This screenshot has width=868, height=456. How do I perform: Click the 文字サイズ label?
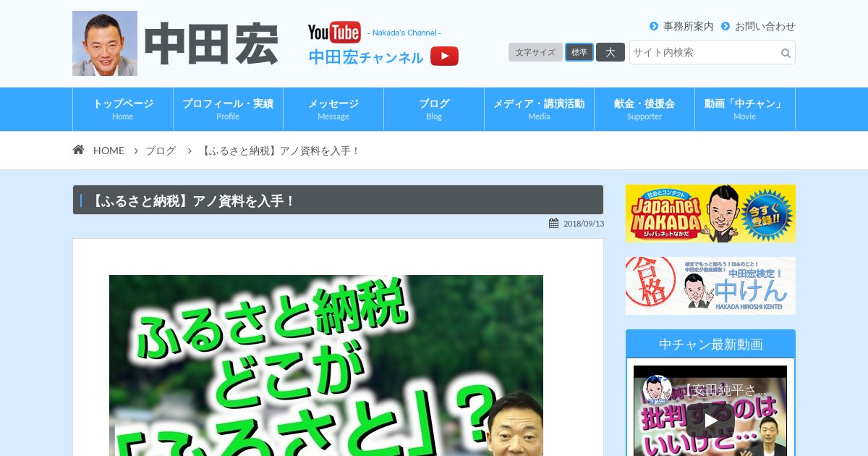tap(535, 52)
